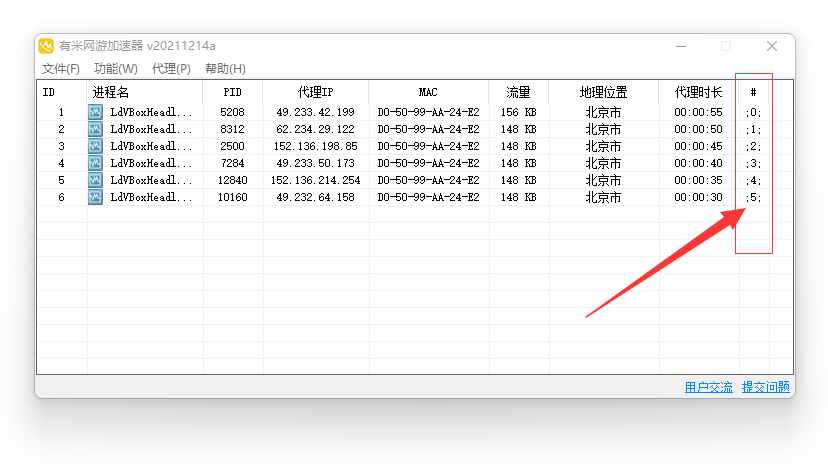This screenshot has height=474, width=828.
Task: Click the process icon for PID 7284
Action: [96, 163]
